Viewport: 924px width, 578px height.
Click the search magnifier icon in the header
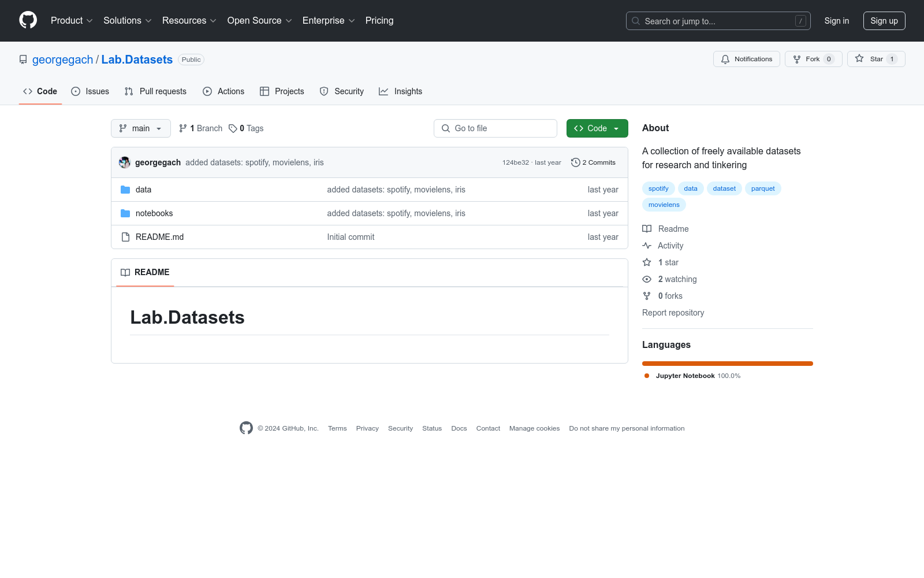pos(636,21)
